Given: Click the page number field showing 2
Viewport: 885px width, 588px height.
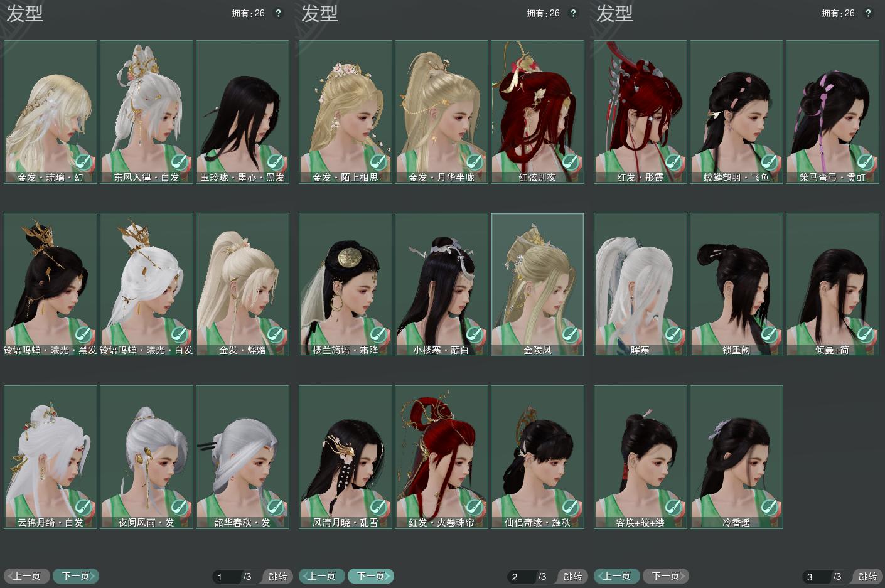Looking at the screenshot, I should click(x=522, y=577).
